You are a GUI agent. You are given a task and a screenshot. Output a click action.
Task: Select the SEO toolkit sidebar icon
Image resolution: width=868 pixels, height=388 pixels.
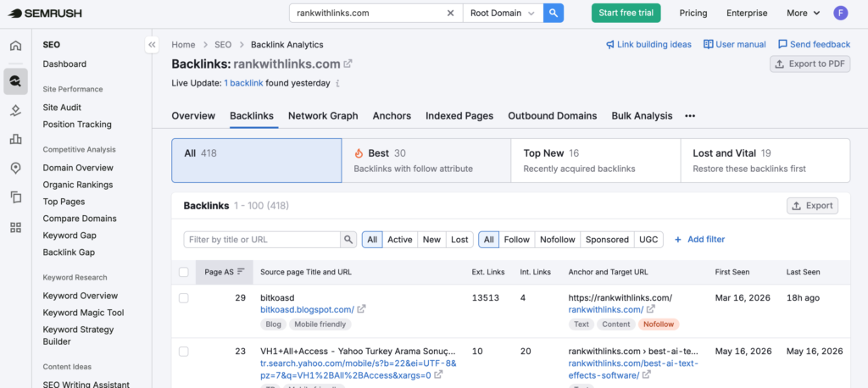coord(15,81)
